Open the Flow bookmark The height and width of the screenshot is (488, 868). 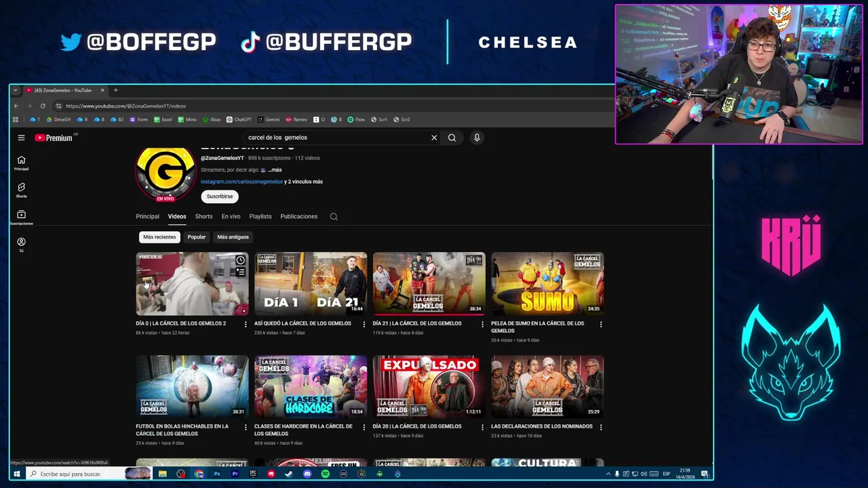click(356, 119)
